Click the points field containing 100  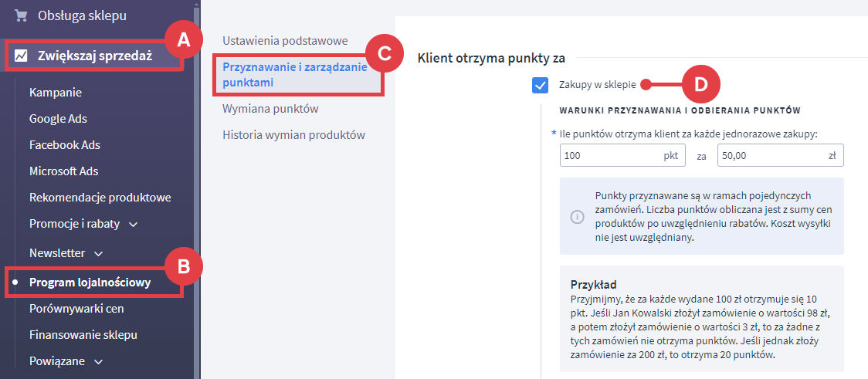(622, 155)
